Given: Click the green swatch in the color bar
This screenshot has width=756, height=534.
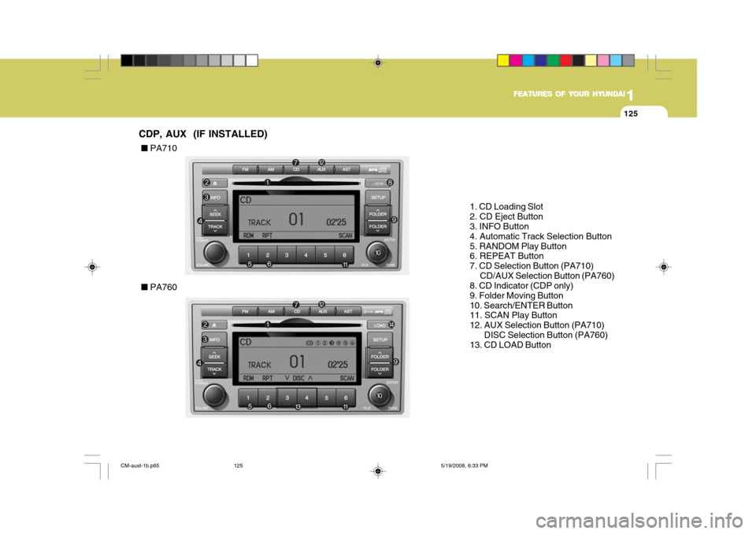Looking at the screenshot, I should 554,61.
